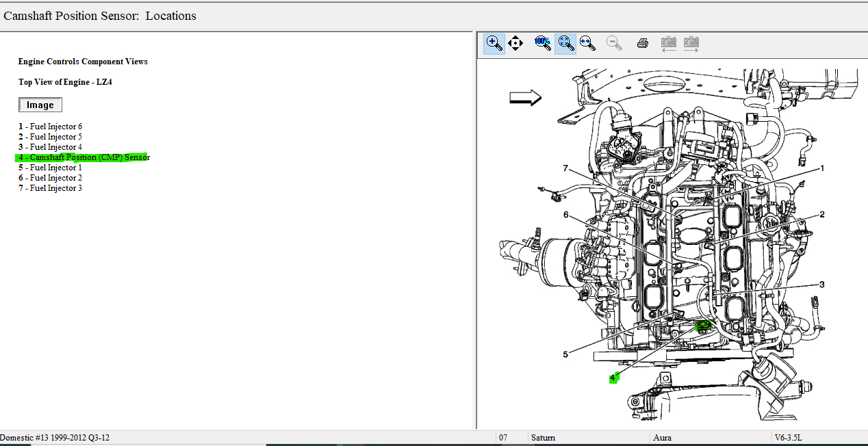Click callout number 6 in diagram
868x446 pixels.
pyautogui.click(x=566, y=215)
